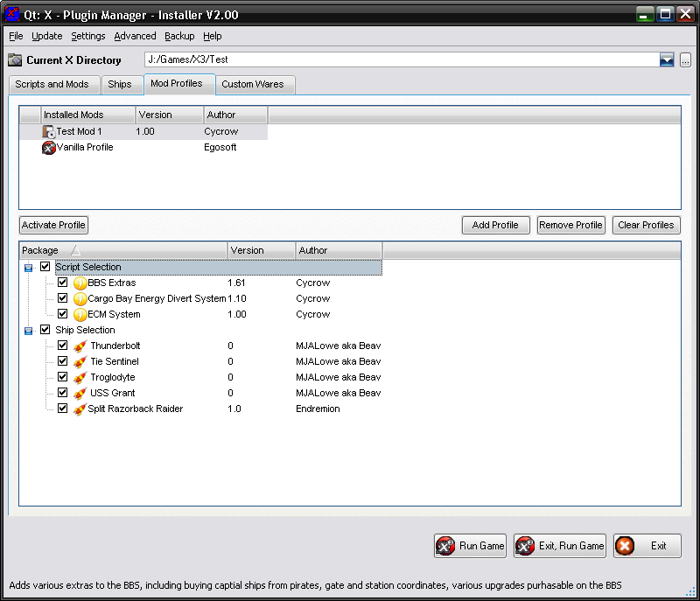
Task: Click the Cargo Bay Energy Divert System icon
Action: pos(80,298)
